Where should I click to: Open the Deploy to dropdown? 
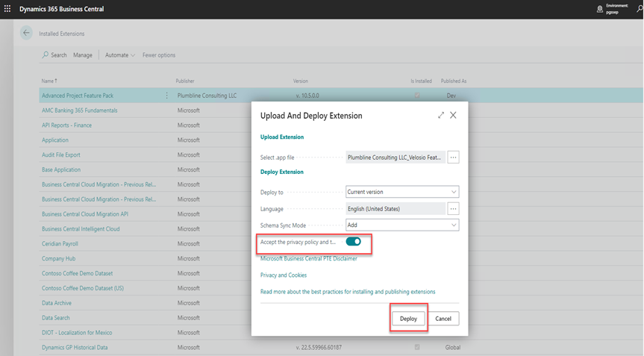coord(402,192)
